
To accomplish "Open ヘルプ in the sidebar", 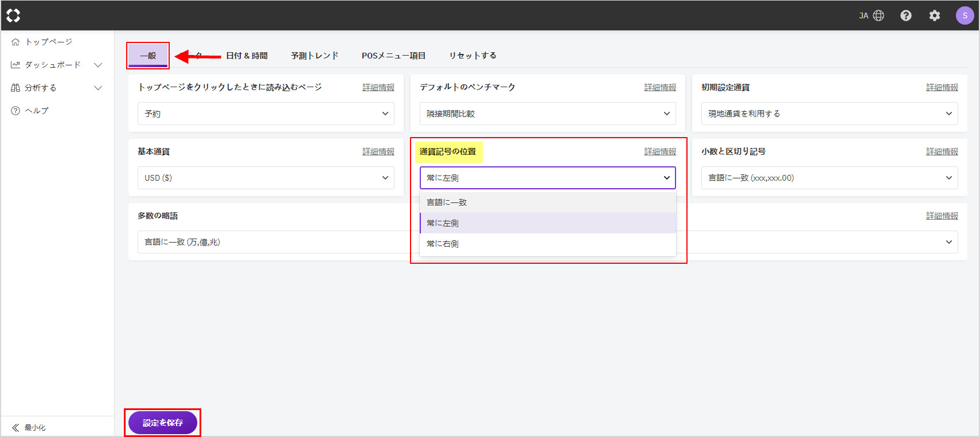I will click(x=37, y=111).
